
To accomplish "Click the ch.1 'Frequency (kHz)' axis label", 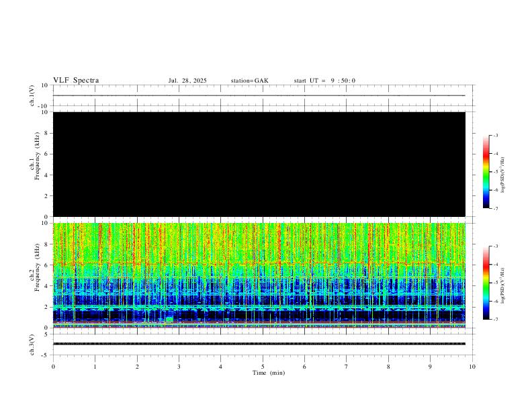I will tap(37, 156).
